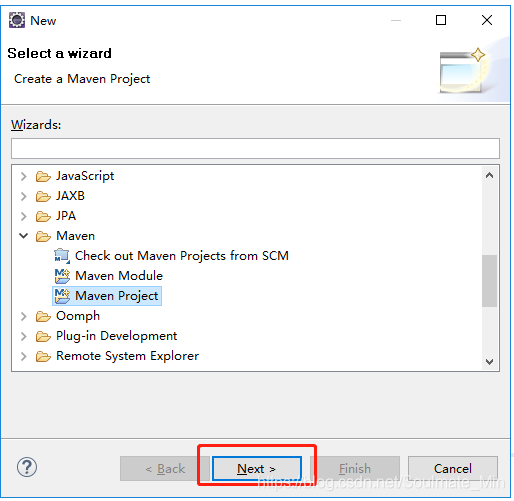Click the Plug-in Development folder icon

tap(43, 336)
